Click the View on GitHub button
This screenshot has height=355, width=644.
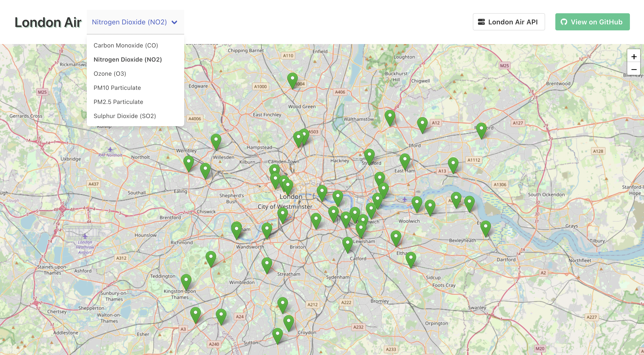592,22
